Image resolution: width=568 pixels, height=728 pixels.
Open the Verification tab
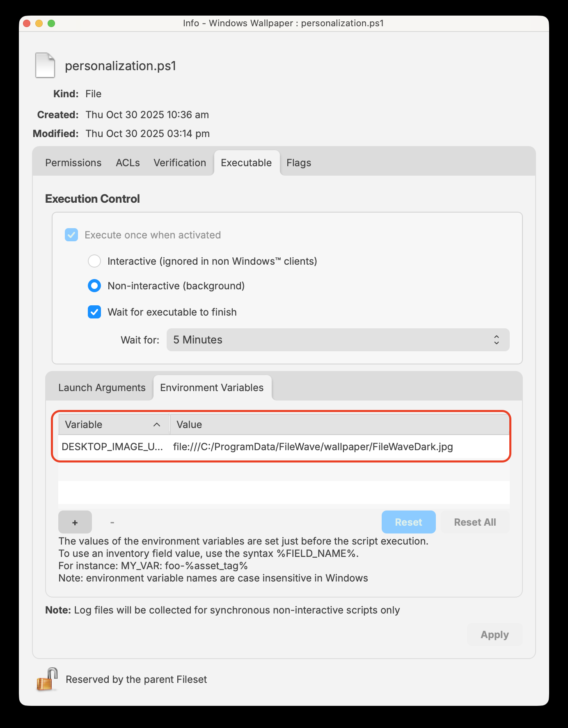click(180, 163)
